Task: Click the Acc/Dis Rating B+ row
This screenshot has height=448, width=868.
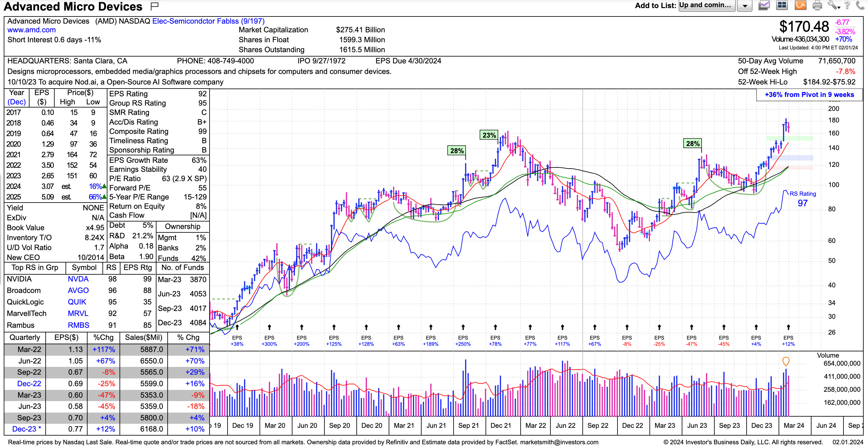Action: pos(158,122)
